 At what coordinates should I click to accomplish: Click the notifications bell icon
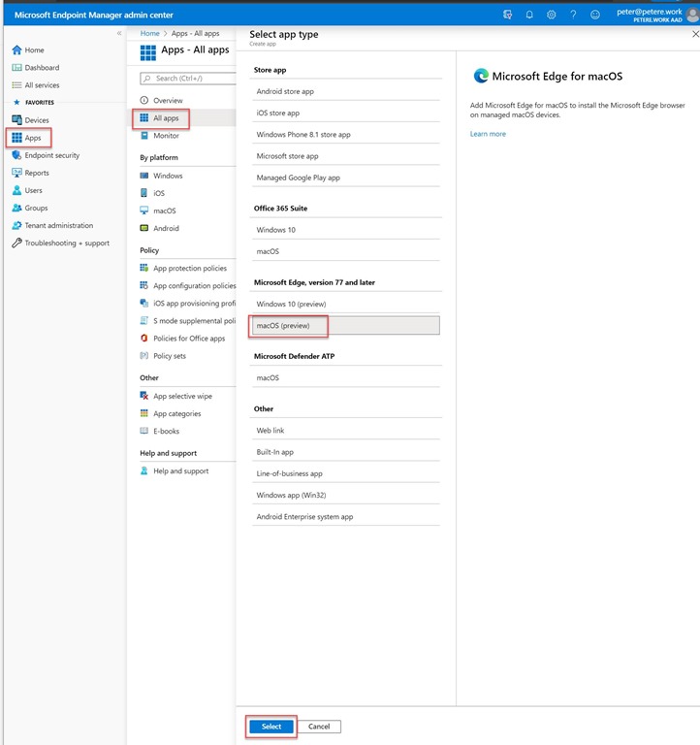point(529,15)
